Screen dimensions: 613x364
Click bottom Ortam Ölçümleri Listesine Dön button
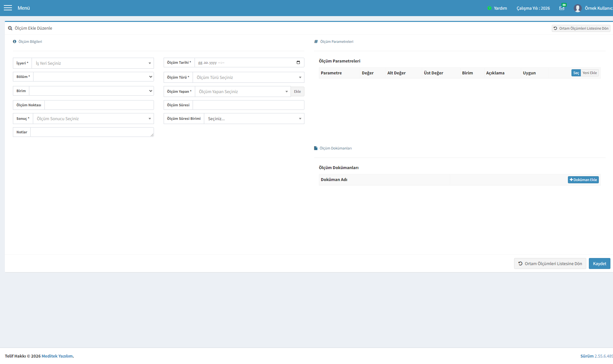coord(550,263)
